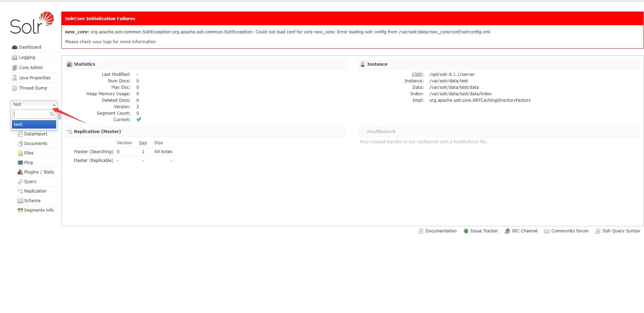Viewport: 644px width, 313px height.
Task: Click the Dashboard gauge icon
Action: [x=15, y=47]
